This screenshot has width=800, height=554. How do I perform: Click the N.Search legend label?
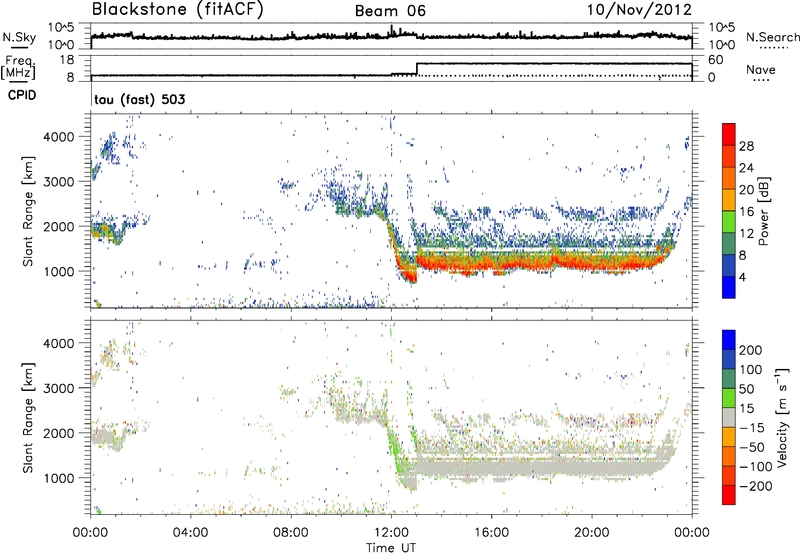(772, 37)
